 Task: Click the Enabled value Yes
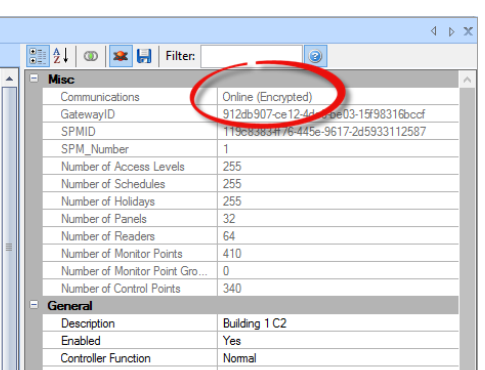pos(232,341)
